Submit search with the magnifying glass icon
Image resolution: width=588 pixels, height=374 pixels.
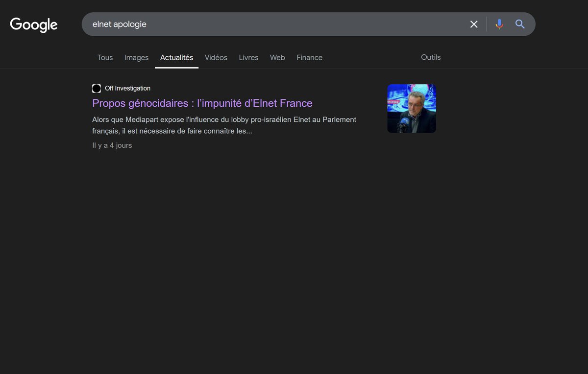coord(520,24)
